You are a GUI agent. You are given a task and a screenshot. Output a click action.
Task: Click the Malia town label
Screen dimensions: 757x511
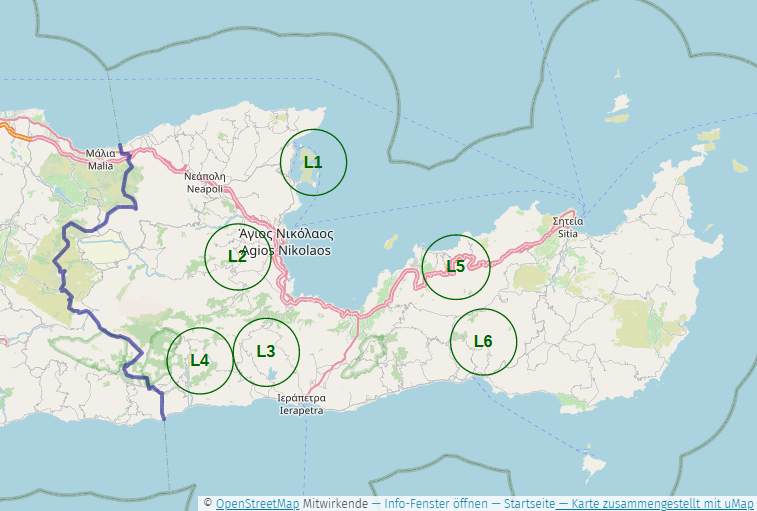click(x=100, y=160)
